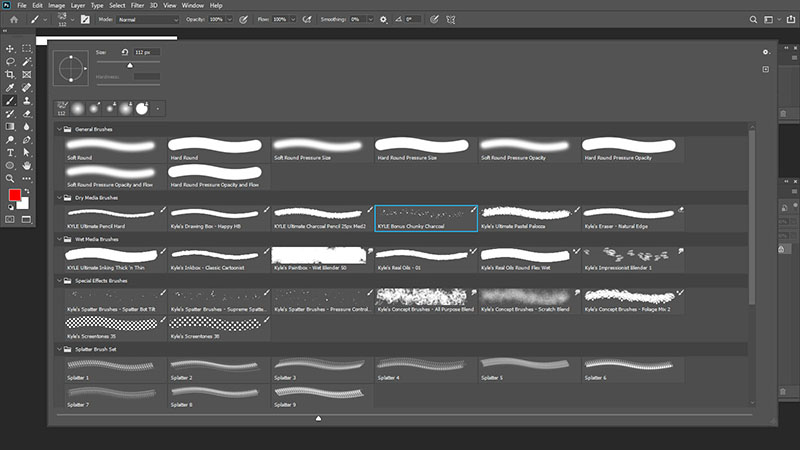
Task: Open the Window menu
Action: click(x=193, y=5)
